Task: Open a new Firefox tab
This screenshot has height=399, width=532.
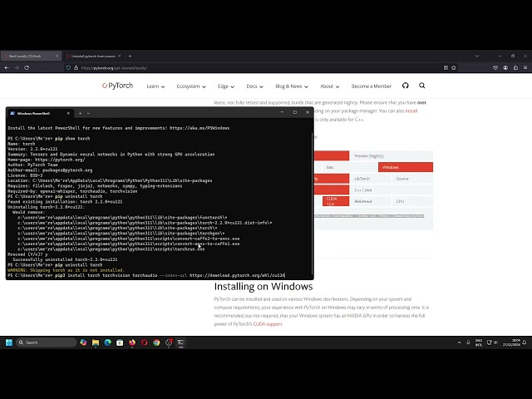Action: click(x=130, y=56)
